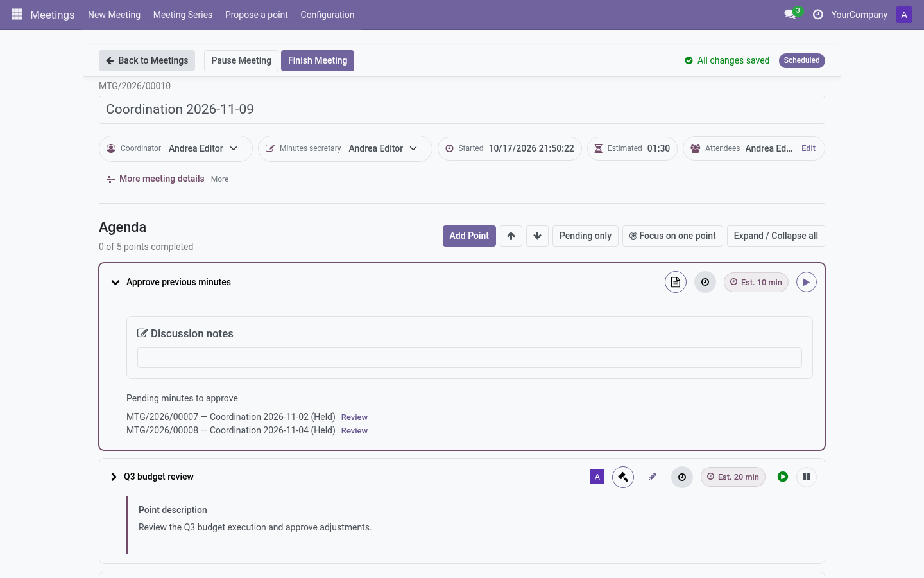Image resolution: width=924 pixels, height=578 pixels.
Task: Review minutes MTG/2026/00008
Action: 354,431
